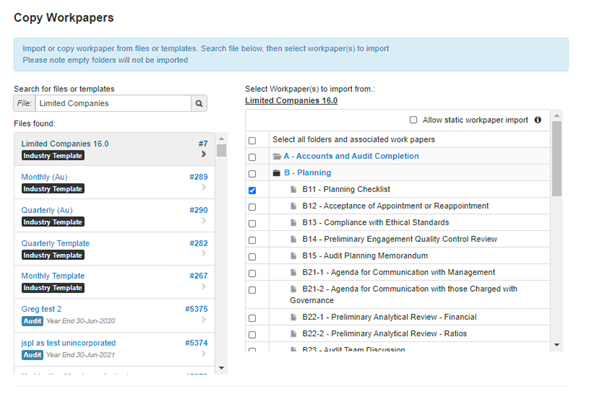This screenshot has height=394, width=602.
Task: Select the Monthly Template link
Action: tap(53, 276)
